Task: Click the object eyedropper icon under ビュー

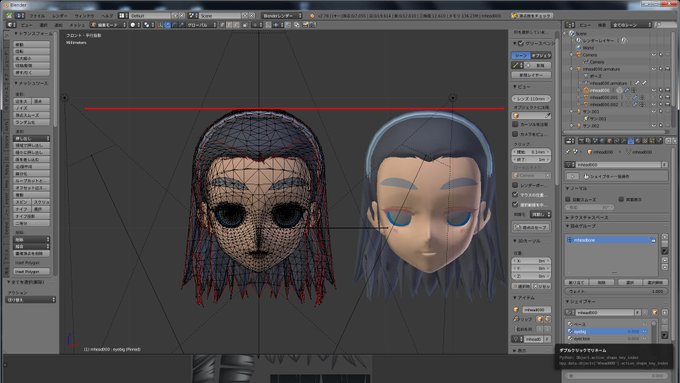Action: pos(548,115)
